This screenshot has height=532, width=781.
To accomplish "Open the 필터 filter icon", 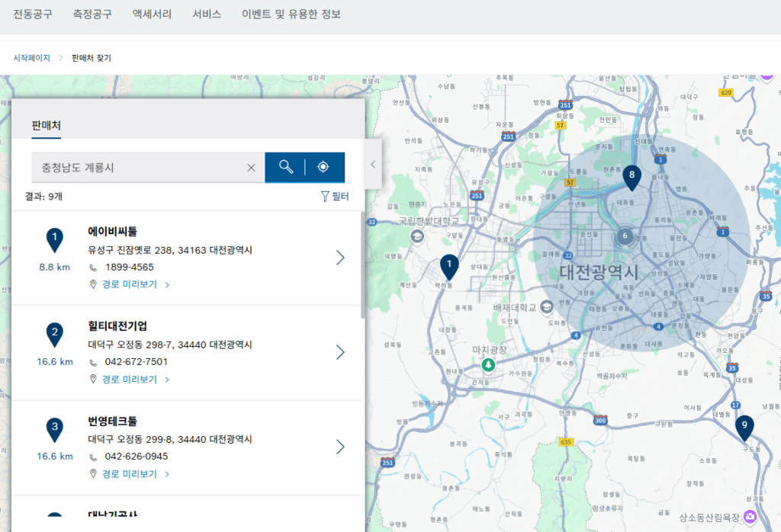I will click(x=325, y=196).
